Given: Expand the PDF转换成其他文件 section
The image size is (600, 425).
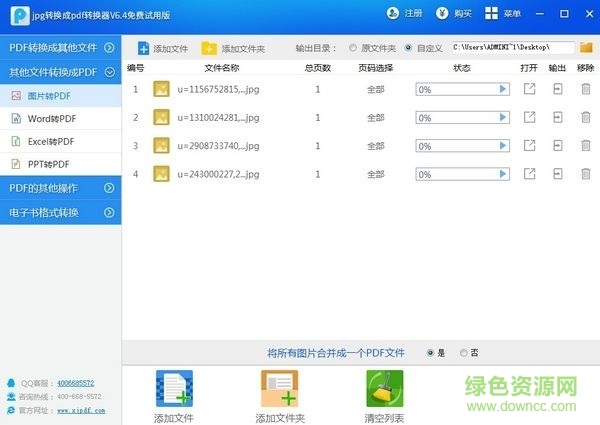Looking at the screenshot, I should pyautogui.click(x=60, y=47).
